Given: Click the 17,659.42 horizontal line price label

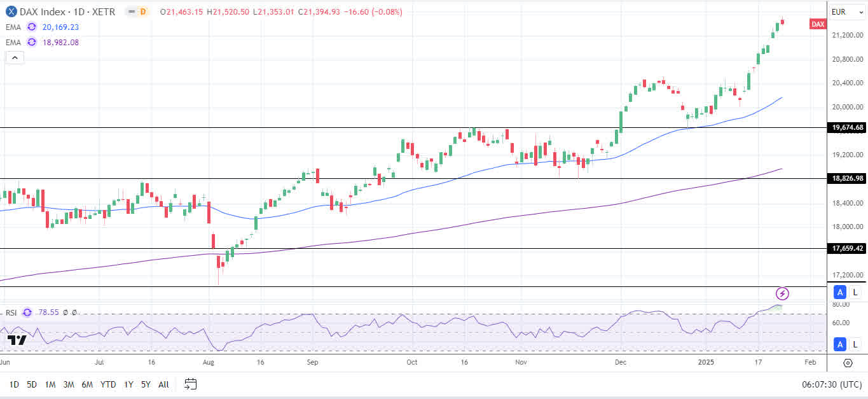Looking at the screenshot, I should pos(848,249).
